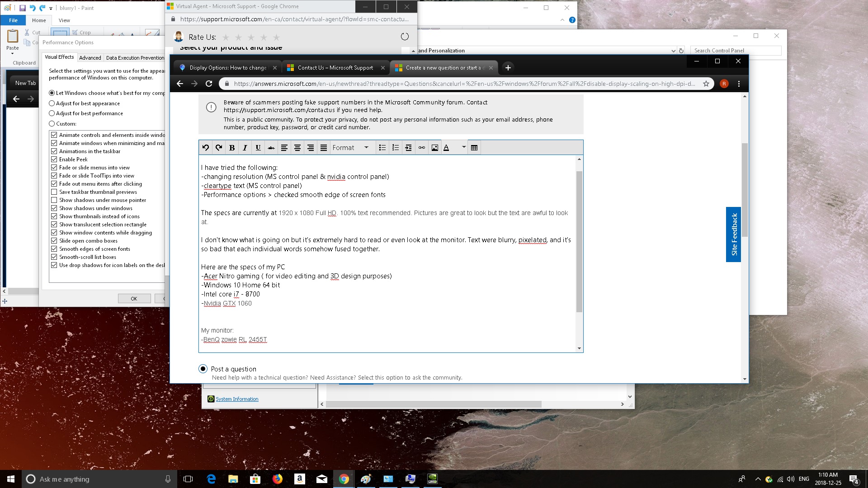Align text left in the editor
868x488 pixels.
click(284, 147)
